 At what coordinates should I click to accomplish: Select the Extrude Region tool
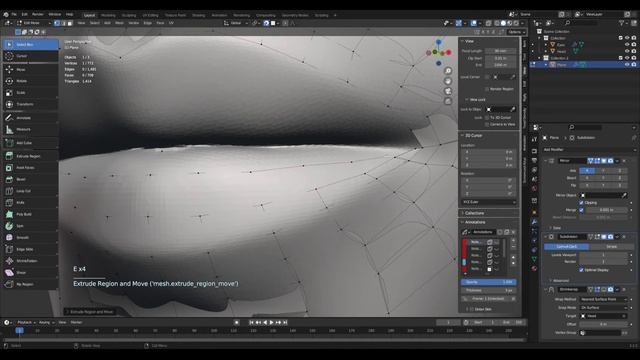[31, 156]
